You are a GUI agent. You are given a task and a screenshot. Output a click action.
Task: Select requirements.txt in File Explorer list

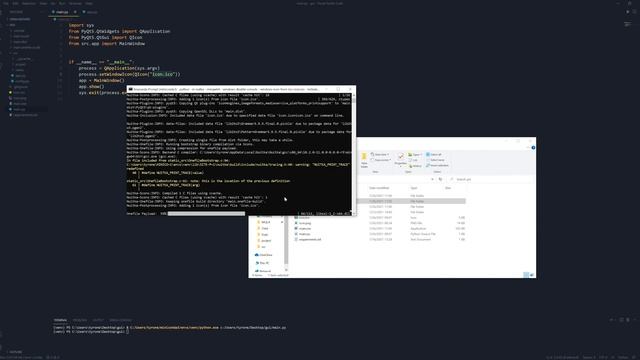click(x=309, y=239)
